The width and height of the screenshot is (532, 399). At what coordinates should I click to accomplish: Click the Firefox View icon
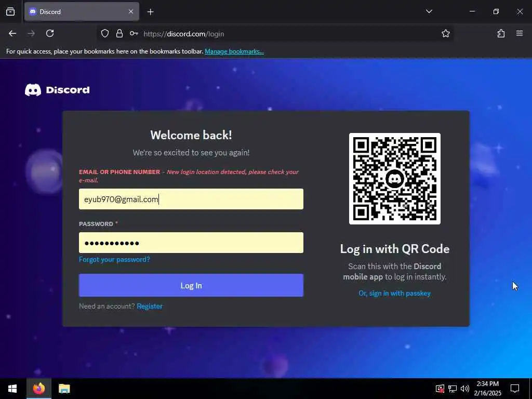click(x=10, y=11)
